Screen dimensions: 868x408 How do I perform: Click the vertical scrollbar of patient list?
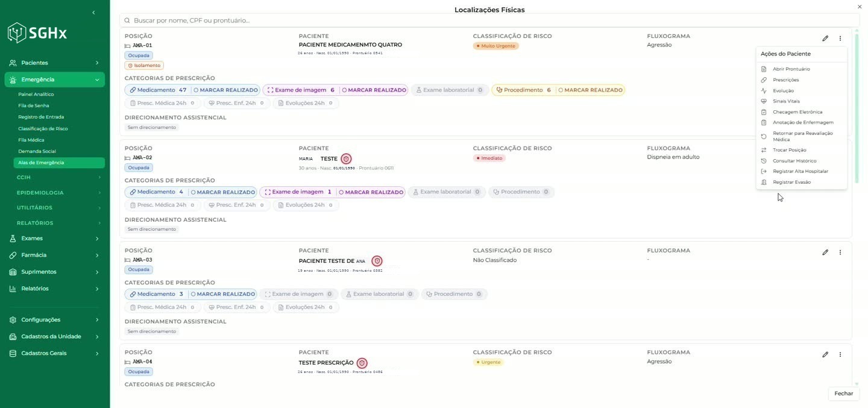pos(857,205)
